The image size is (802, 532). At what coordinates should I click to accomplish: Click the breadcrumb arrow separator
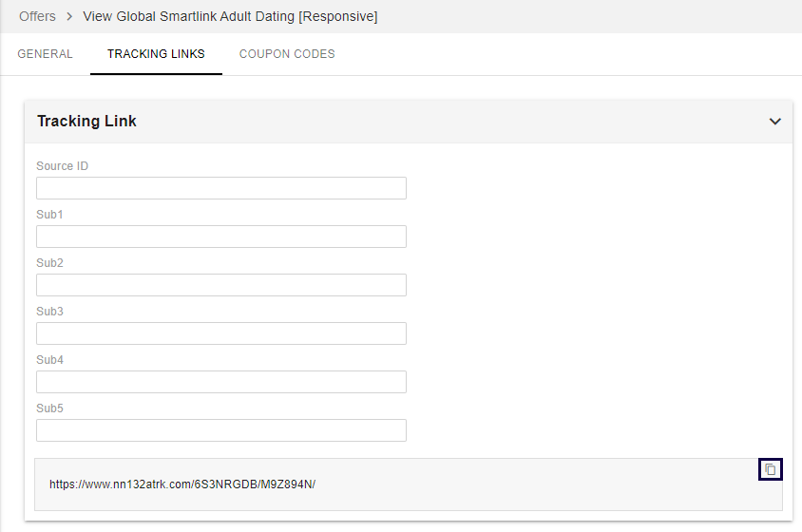pyautogui.click(x=69, y=16)
